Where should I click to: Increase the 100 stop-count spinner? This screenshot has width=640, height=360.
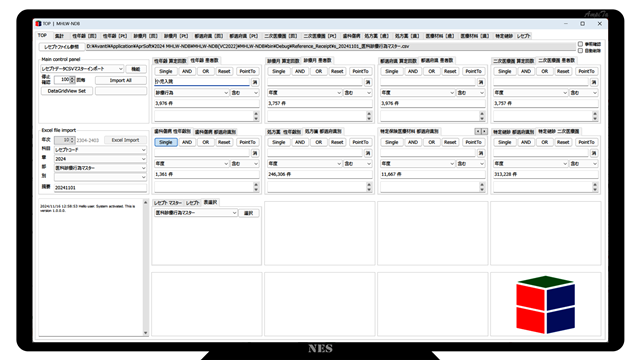72,78
